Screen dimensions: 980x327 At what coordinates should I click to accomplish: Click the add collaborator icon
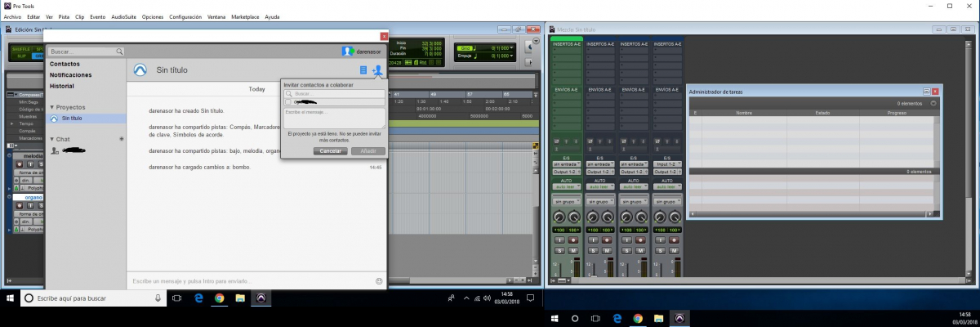tap(376, 71)
